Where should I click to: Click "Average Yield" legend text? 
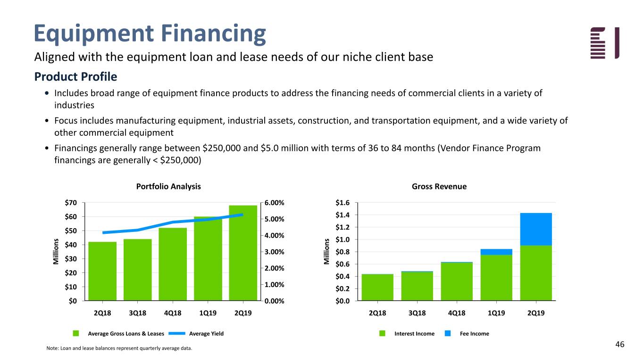pos(206,334)
